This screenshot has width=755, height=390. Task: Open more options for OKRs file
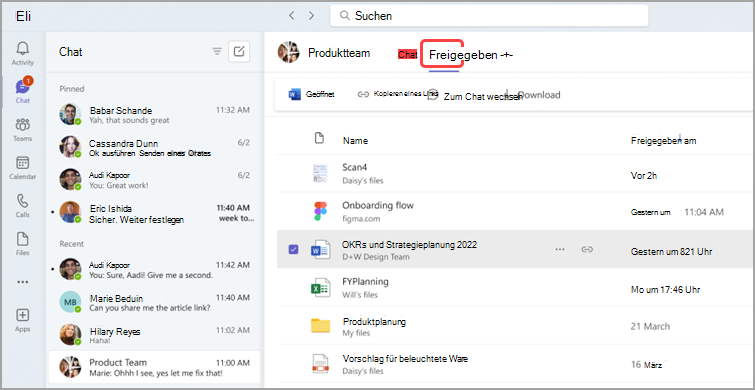point(560,249)
